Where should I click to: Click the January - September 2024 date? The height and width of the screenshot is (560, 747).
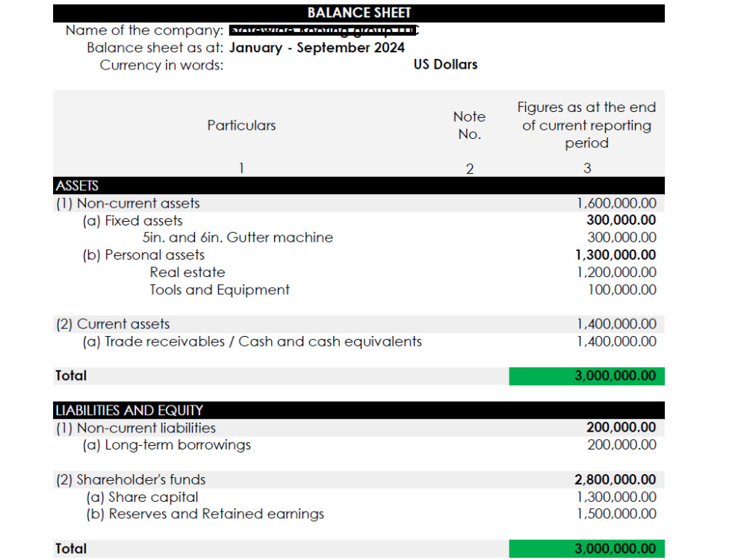(317, 48)
